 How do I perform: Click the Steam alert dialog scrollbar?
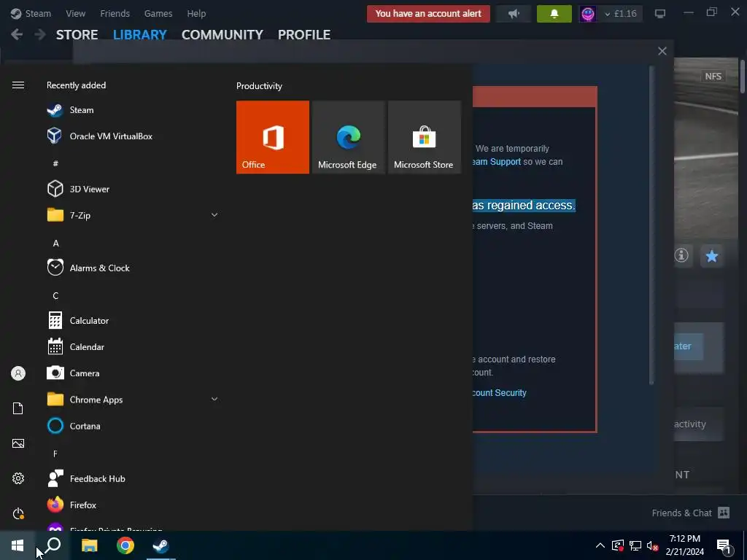[651, 225]
